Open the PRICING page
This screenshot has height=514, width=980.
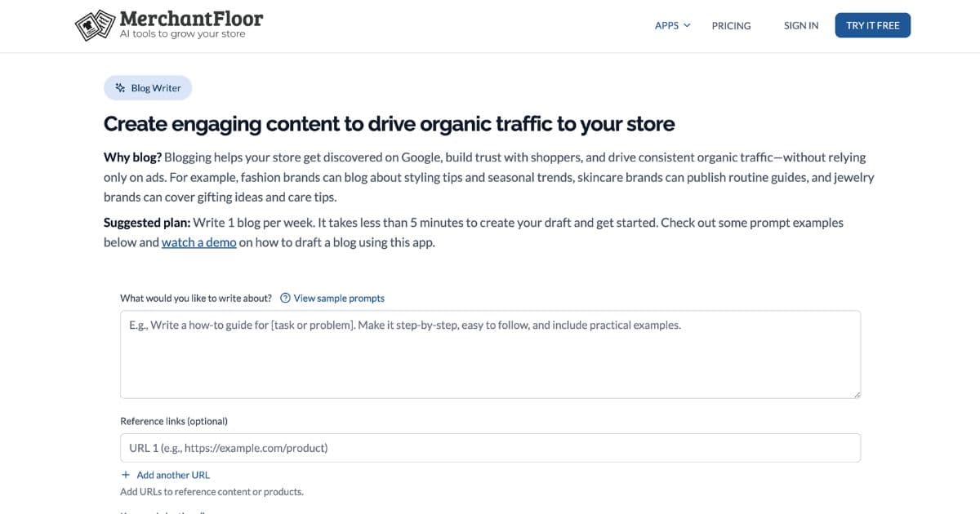[x=731, y=25]
